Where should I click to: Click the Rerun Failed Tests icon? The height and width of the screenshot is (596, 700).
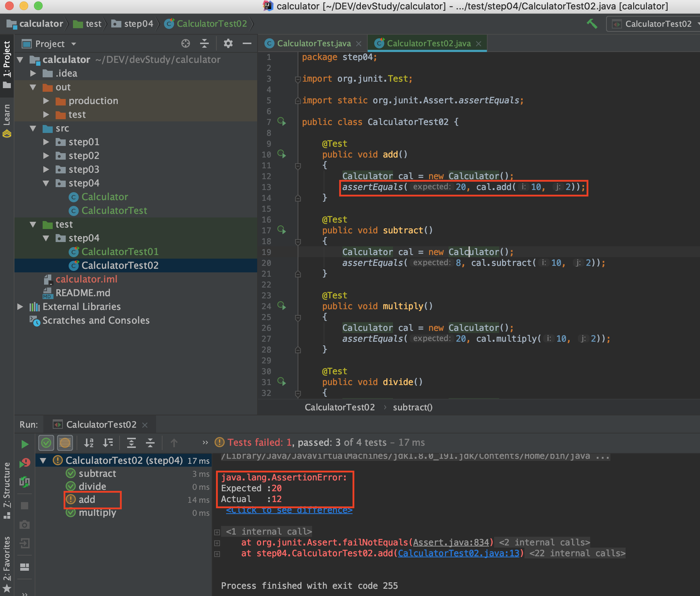[25, 463]
